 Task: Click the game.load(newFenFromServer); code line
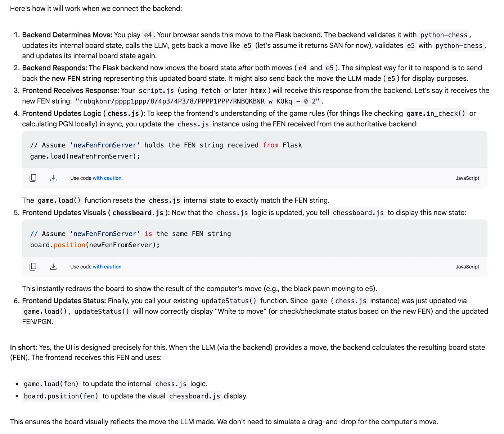pyautogui.click(x=85, y=156)
